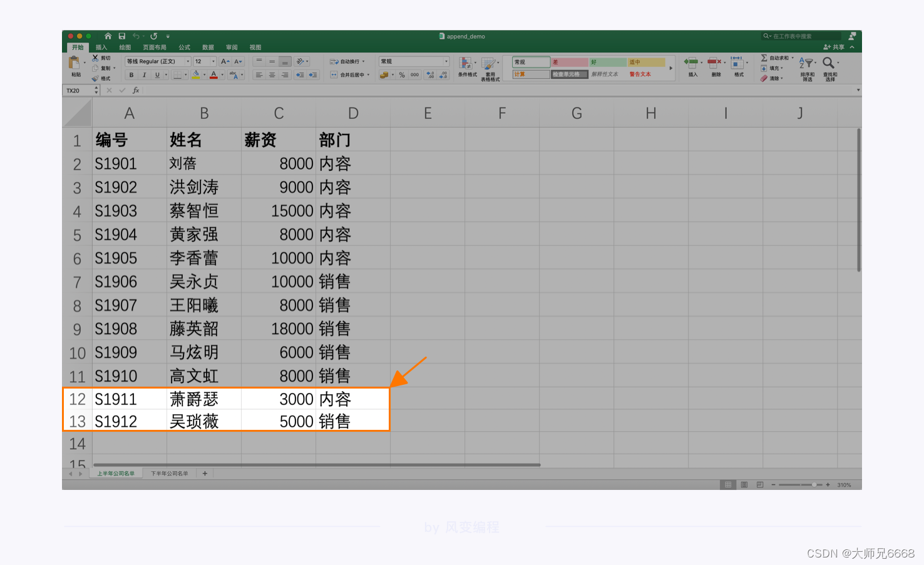Switch to the 页面布局 ribbon tab
Viewport: 924px width, 565px height.
[x=155, y=48]
